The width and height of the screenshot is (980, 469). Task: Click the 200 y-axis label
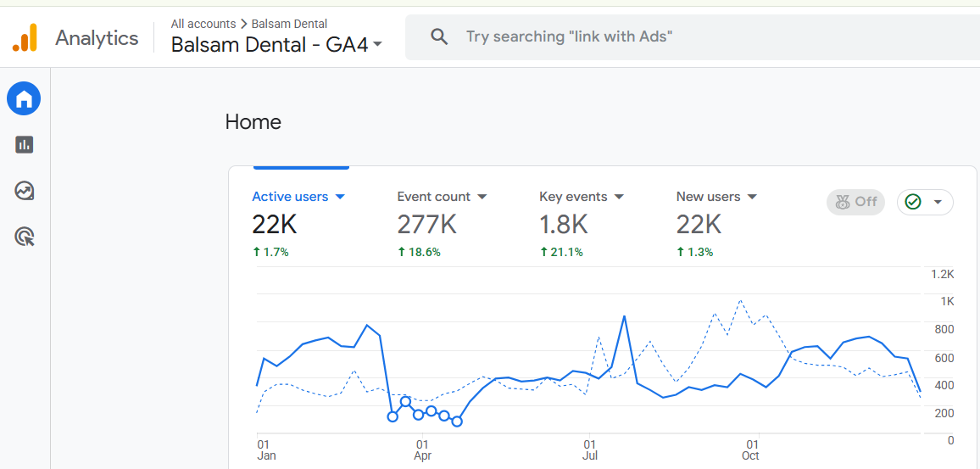(x=944, y=413)
